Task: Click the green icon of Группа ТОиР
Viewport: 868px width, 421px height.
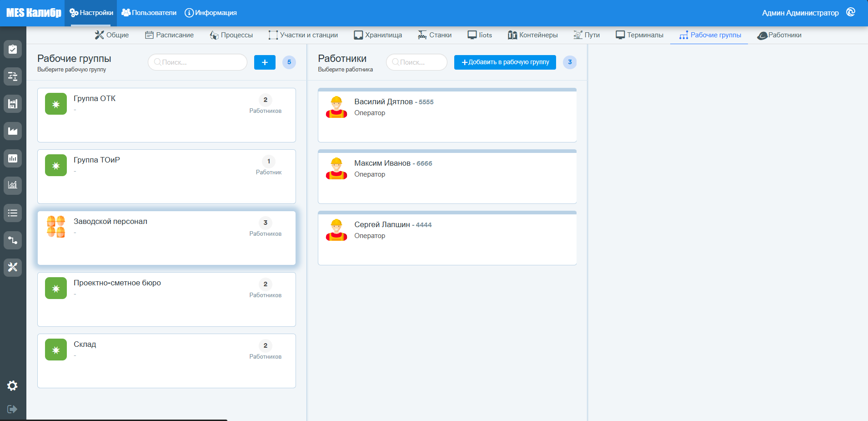Action: (56, 165)
